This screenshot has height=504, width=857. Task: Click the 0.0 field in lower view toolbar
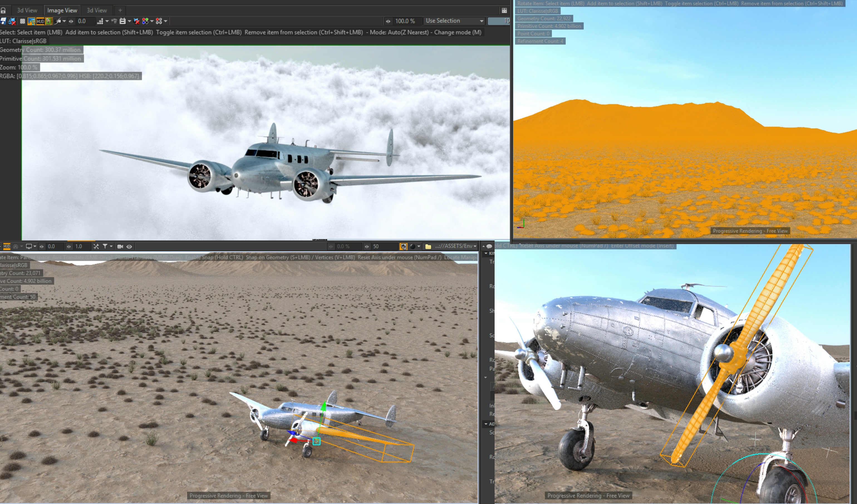click(x=55, y=247)
